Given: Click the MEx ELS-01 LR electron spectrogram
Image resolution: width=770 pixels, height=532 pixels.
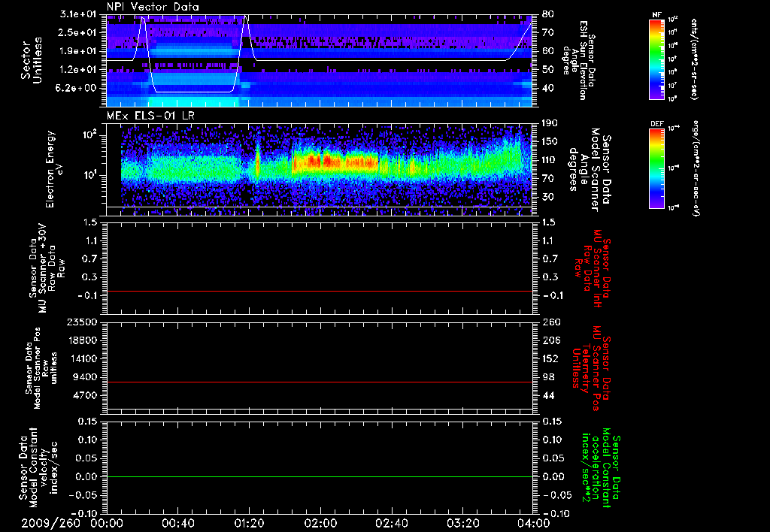Looking at the screenshot, I should click(x=320, y=169).
